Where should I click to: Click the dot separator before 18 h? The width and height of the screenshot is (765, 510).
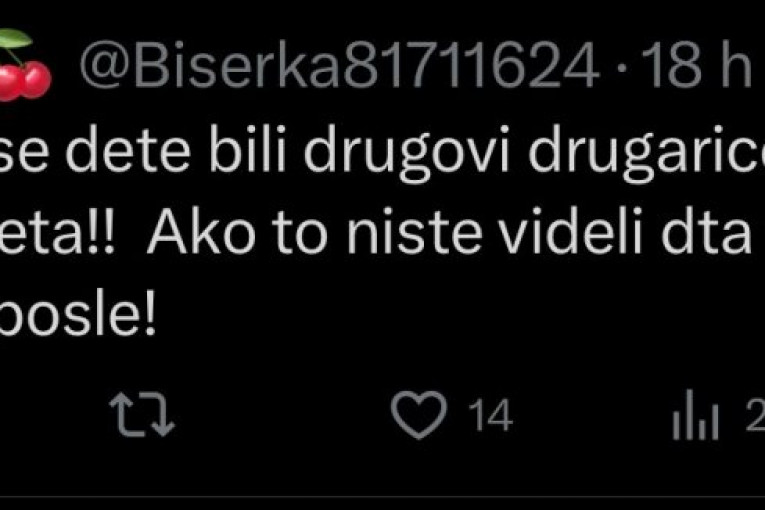point(620,68)
